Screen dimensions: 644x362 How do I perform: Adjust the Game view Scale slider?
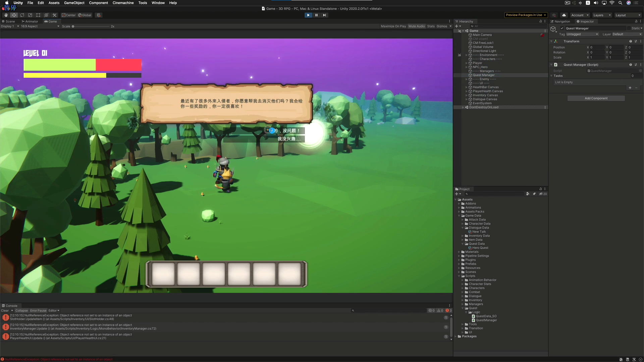[73, 26]
